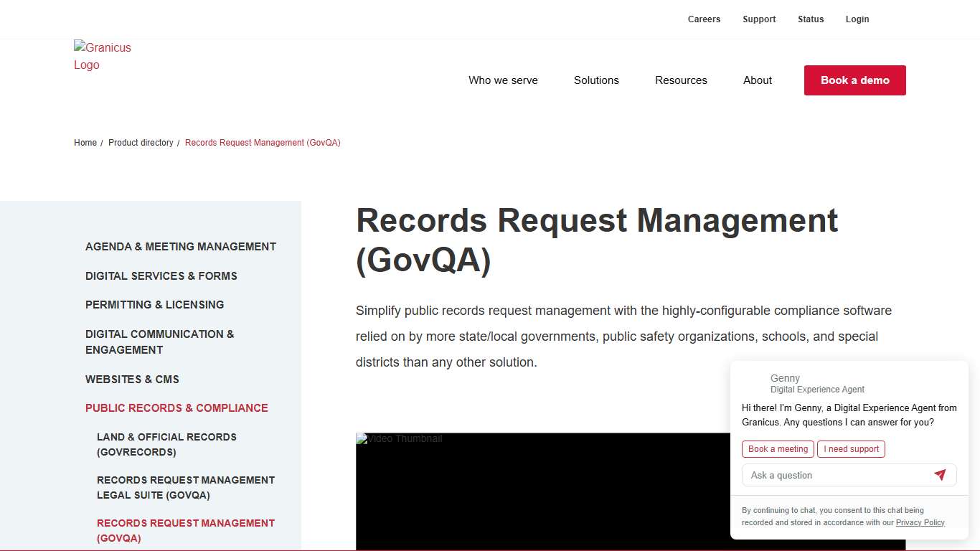Open the Privacy Policy link
This screenshot has height=551, width=980.
pyautogui.click(x=920, y=522)
